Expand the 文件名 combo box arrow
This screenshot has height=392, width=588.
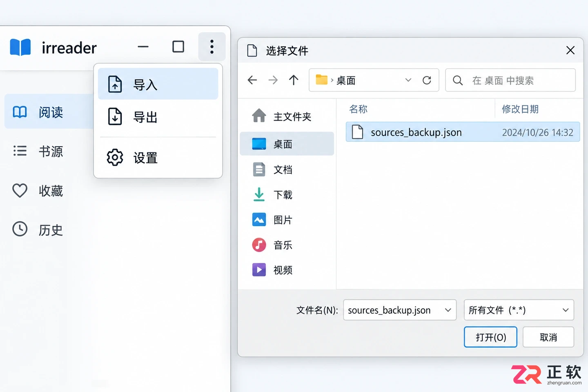coord(448,310)
